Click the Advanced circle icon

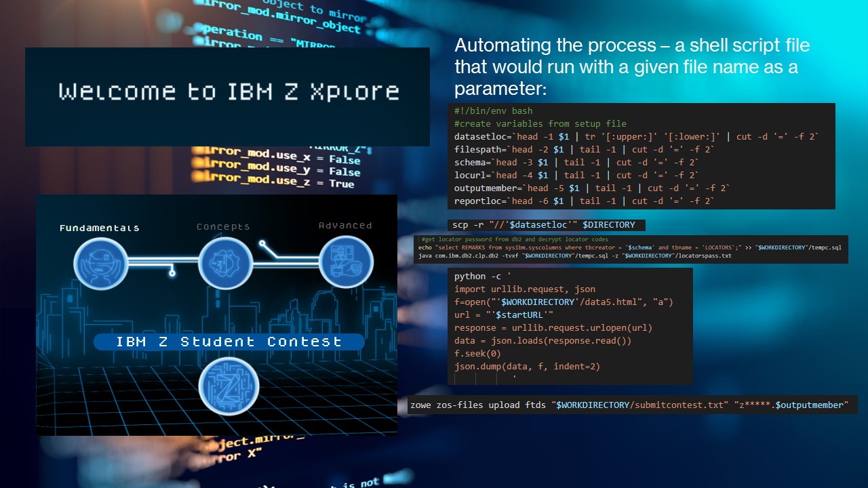346,261
